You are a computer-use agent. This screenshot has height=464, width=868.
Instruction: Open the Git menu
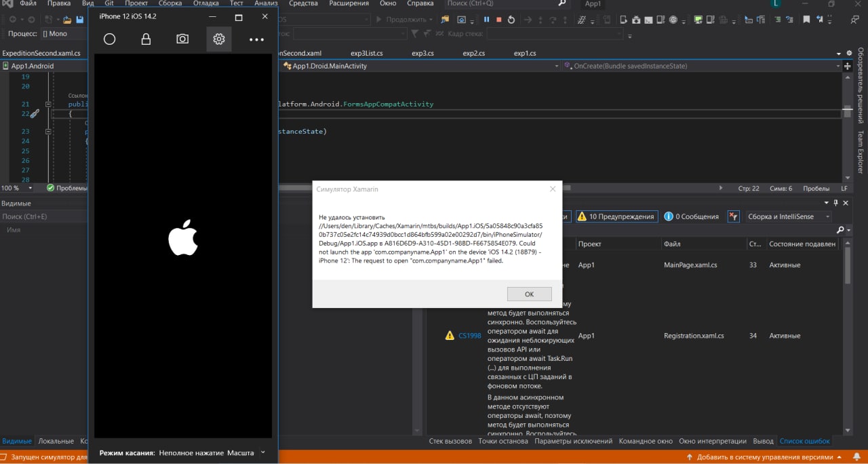pyautogui.click(x=108, y=3)
